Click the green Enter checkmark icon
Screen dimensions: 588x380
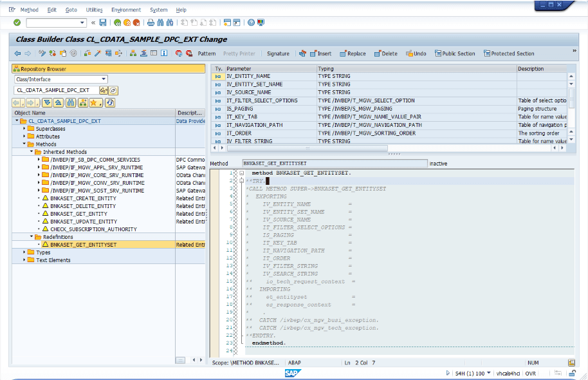(17, 23)
